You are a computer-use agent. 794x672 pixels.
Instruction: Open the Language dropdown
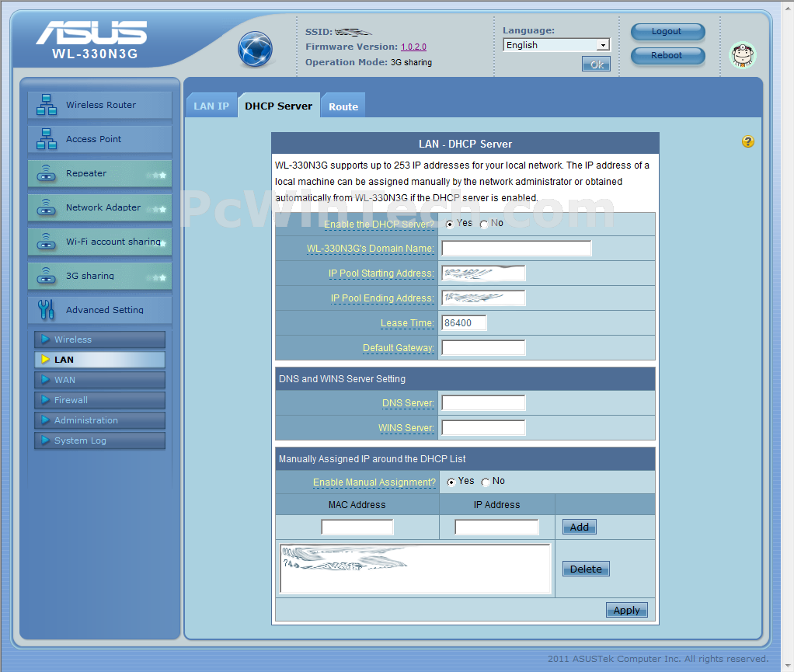pos(556,45)
